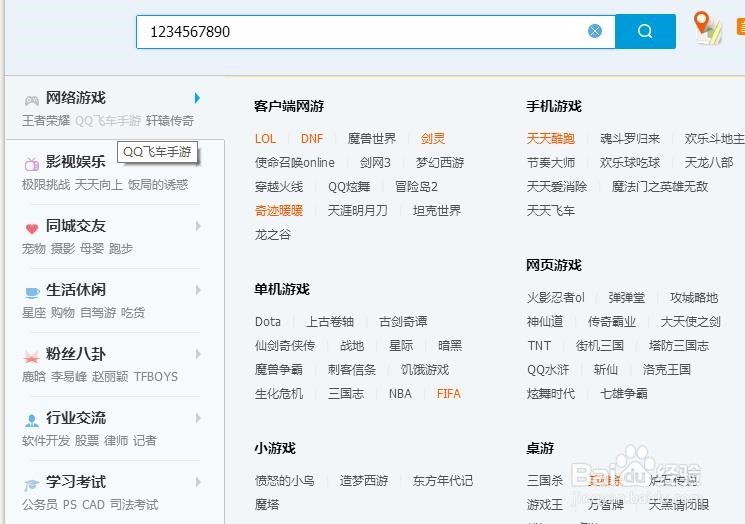Open the 龙之谷 link
745x524 pixels.
coord(273,235)
